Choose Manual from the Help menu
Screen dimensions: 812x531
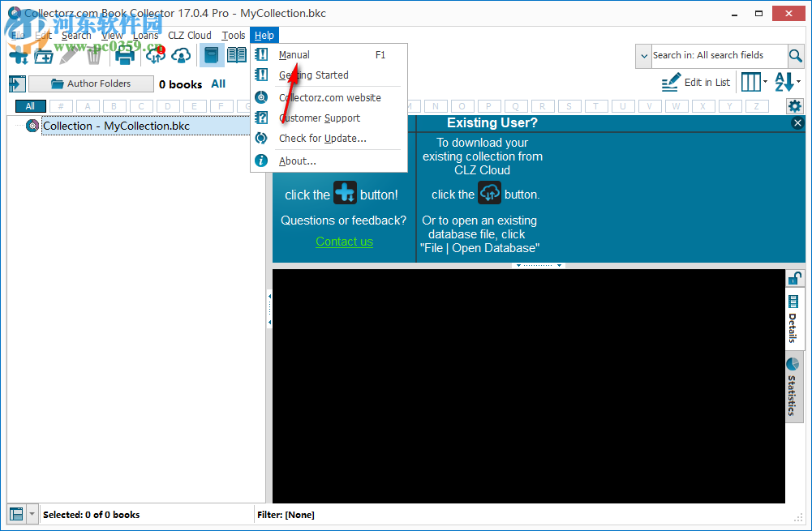[x=329, y=55]
